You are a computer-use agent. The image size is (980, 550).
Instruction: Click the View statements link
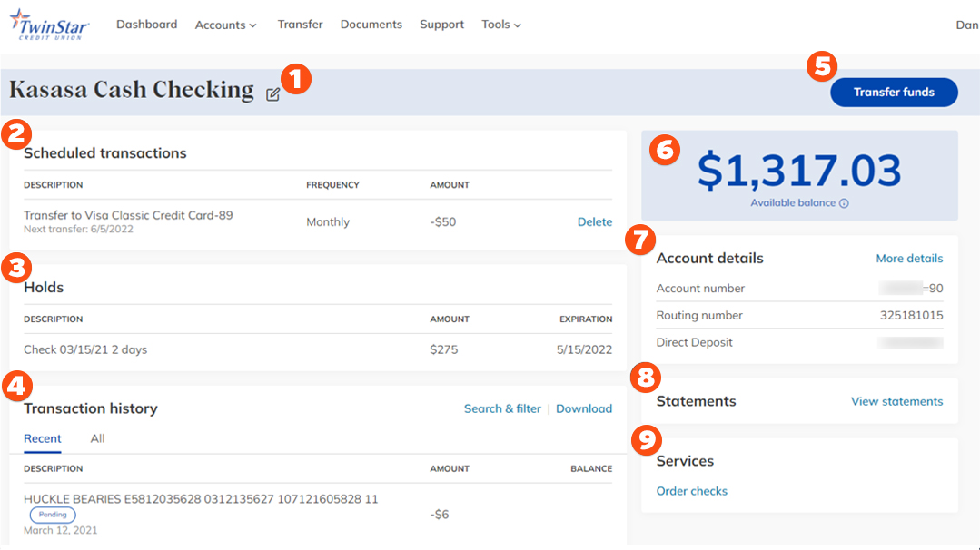(896, 401)
